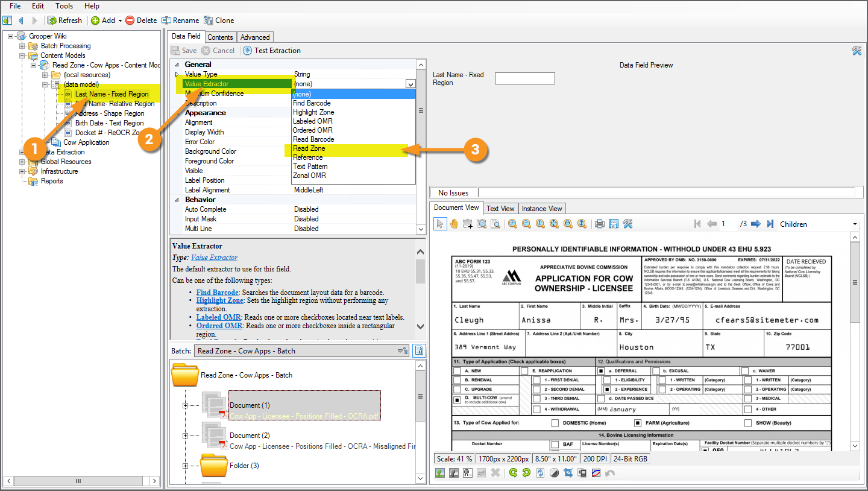Click the Clone toolbar icon
Image resolution: width=868 pixels, height=491 pixels.
click(x=209, y=21)
